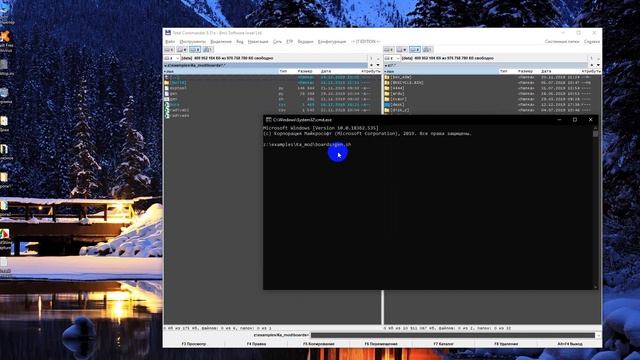Go to root directory in right panel

pyautogui.click(x=591, y=58)
